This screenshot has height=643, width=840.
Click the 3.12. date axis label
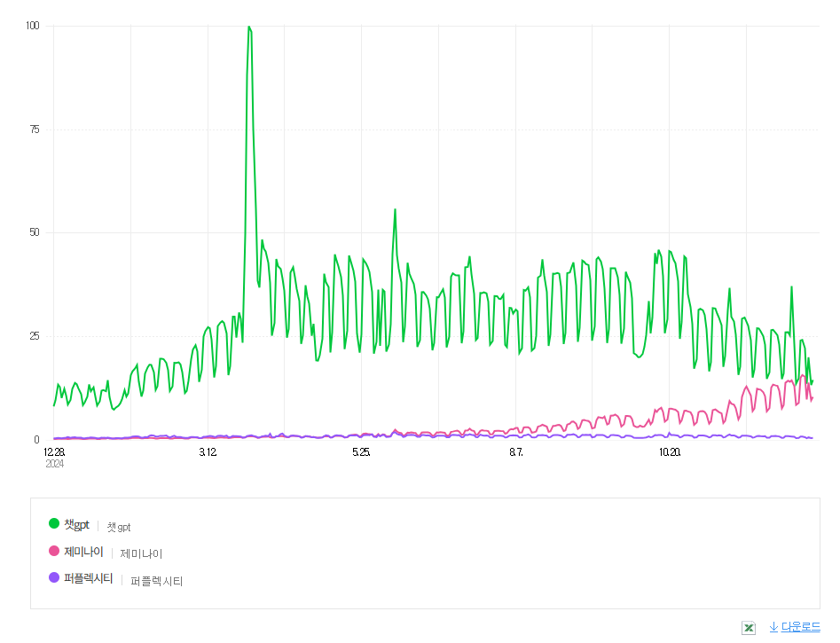[208, 452]
